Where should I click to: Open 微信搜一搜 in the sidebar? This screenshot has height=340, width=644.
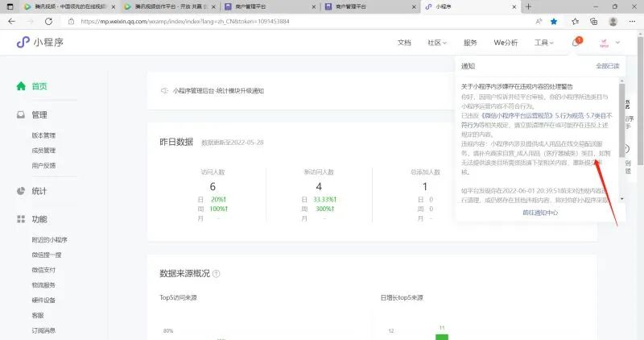tap(47, 255)
